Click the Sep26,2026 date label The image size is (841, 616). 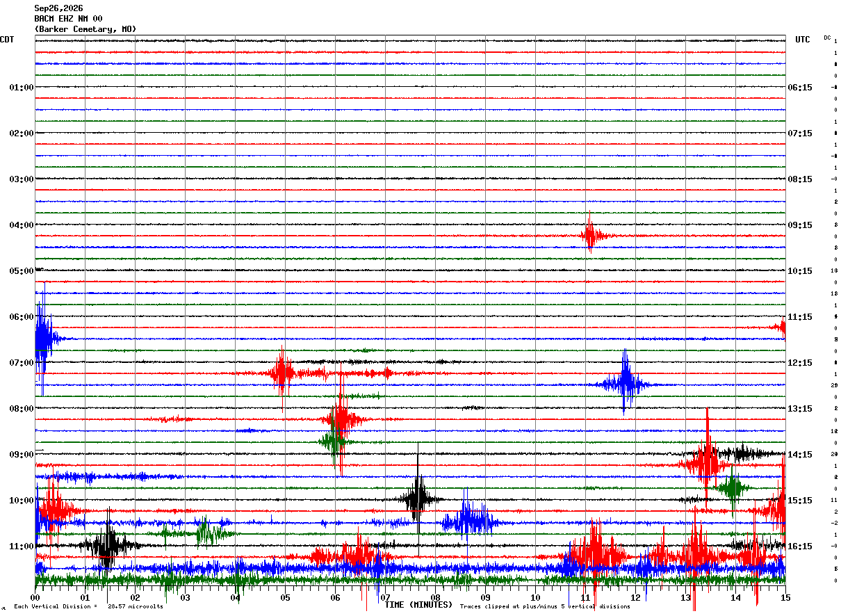tap(58, 8)
